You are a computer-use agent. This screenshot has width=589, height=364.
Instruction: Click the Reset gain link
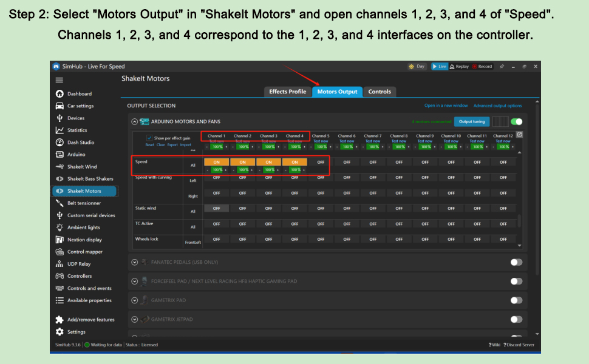tap(149, 145)
